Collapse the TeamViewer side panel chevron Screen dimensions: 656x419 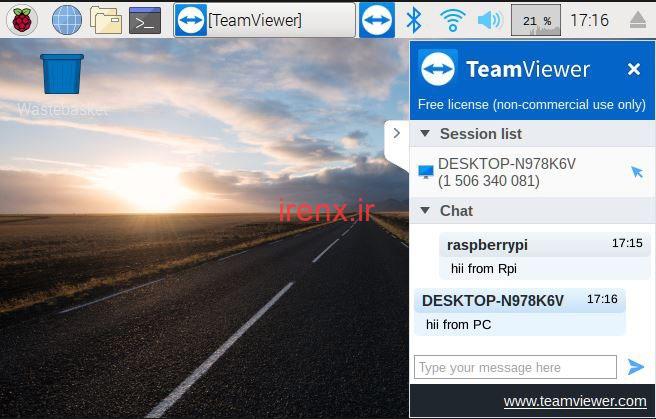point(396,133)
